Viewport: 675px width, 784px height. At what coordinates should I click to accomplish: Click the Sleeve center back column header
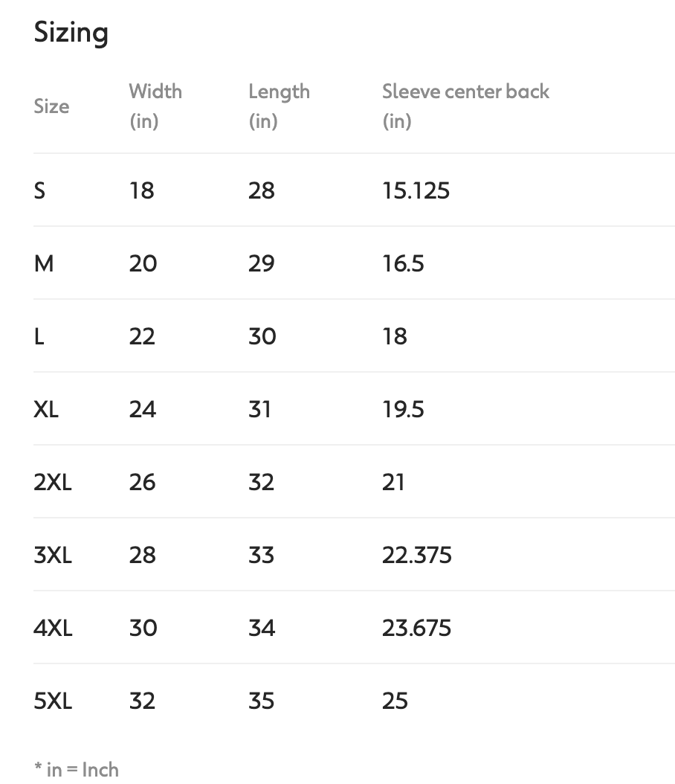pos(465,106)
